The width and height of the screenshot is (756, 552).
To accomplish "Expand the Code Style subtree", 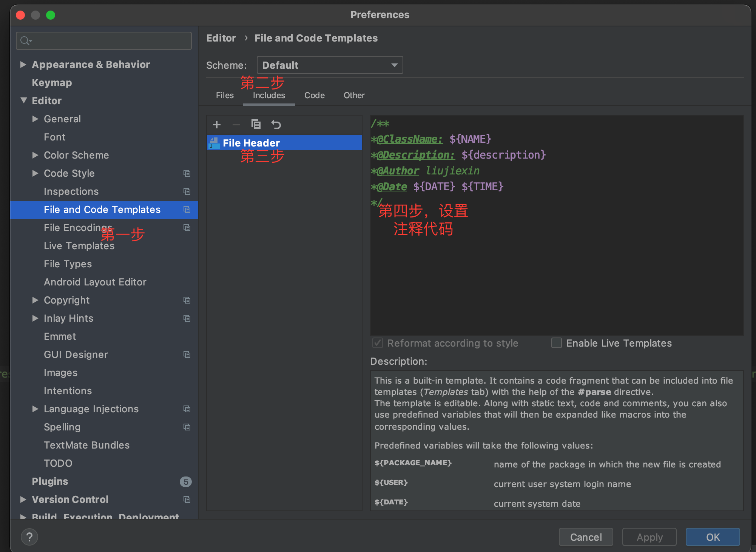I will 35,173.
